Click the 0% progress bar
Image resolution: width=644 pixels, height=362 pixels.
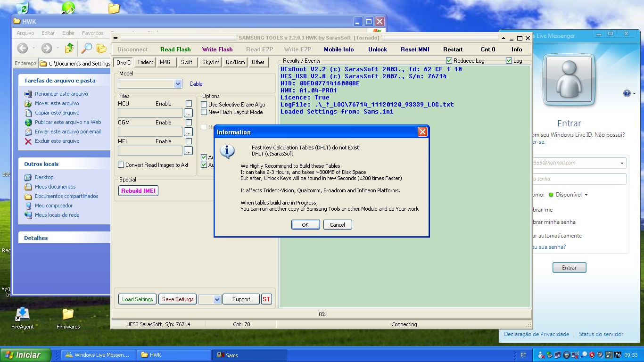pyautogui.click(x=322, y=314)
